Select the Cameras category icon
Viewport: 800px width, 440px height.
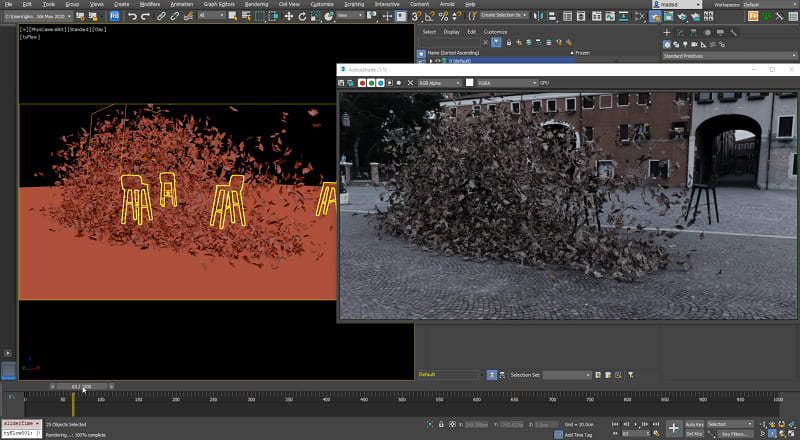(x=694, y=44)
